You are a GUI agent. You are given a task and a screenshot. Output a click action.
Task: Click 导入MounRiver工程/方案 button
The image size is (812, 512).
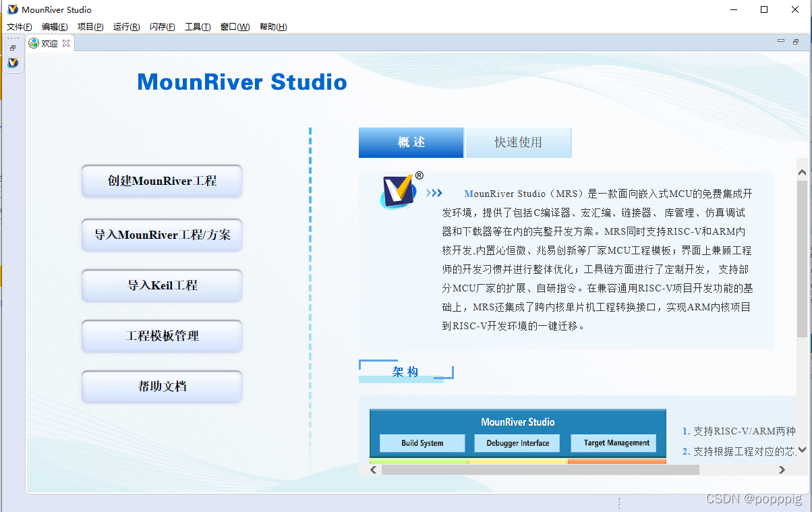click(x=162, y=235)
